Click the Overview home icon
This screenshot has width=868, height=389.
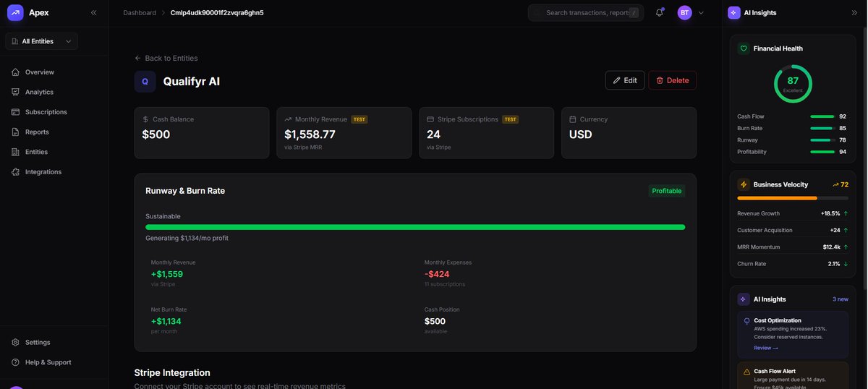tap(16, 72)
